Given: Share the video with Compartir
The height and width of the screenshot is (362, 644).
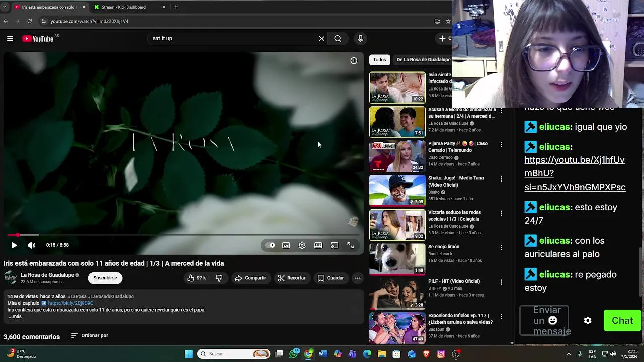Looking at the screenshot, I should (250, 278).
